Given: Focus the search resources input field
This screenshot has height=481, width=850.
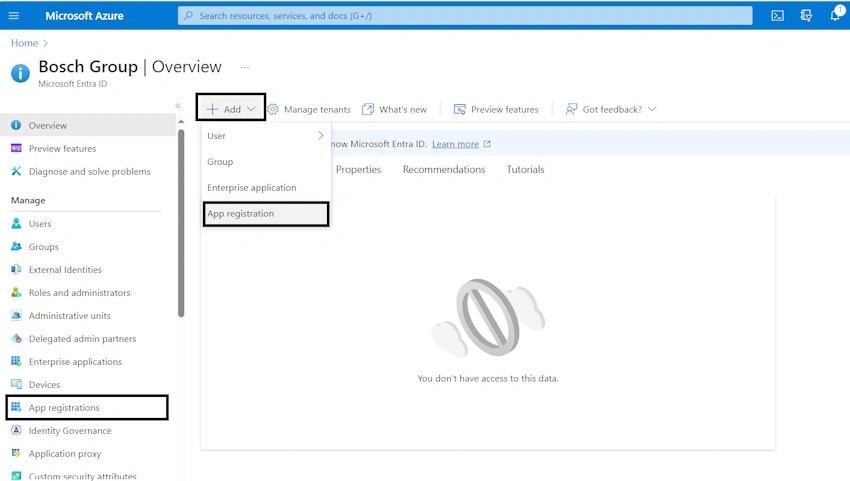Looking at the screenshot, I should click(x=465, y=16).
